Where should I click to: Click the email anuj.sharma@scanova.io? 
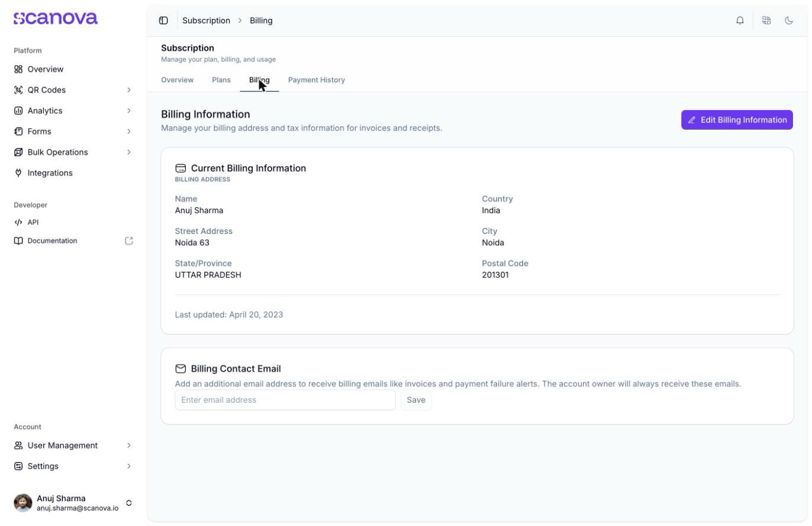click(x=78, y=508)
